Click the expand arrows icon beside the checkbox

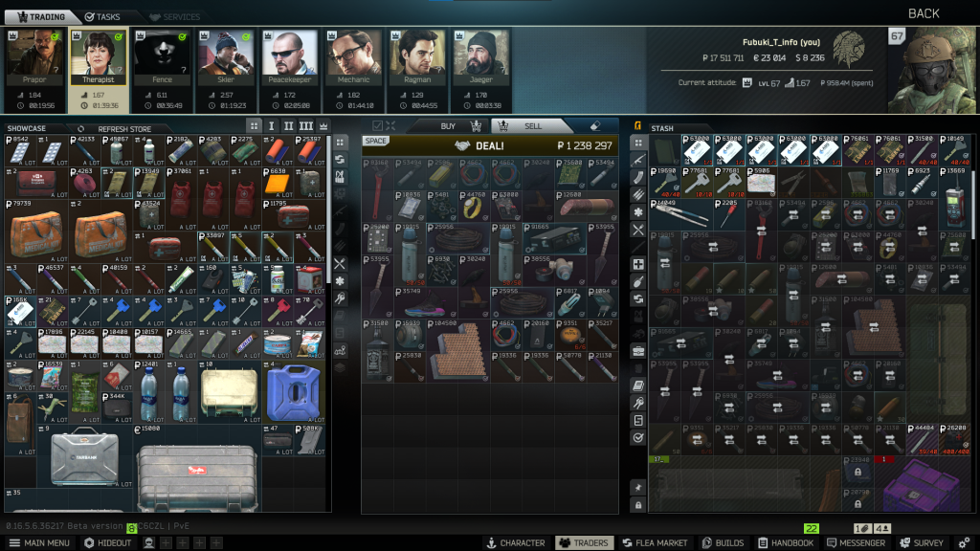point(390,126)
